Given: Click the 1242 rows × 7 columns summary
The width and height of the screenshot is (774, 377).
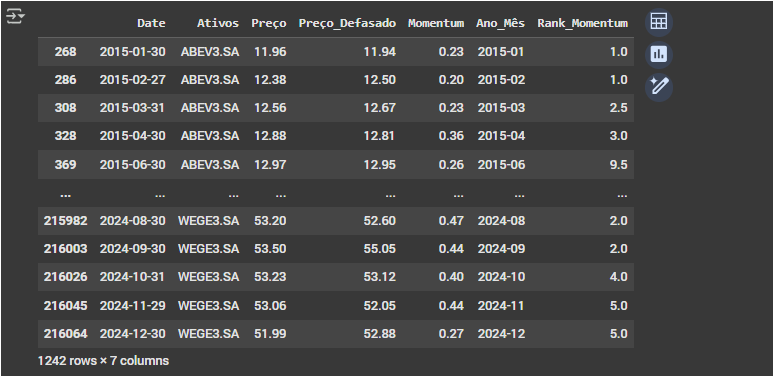Looking at the screenshot, I should pyautogui.click(x=103, y=361).
